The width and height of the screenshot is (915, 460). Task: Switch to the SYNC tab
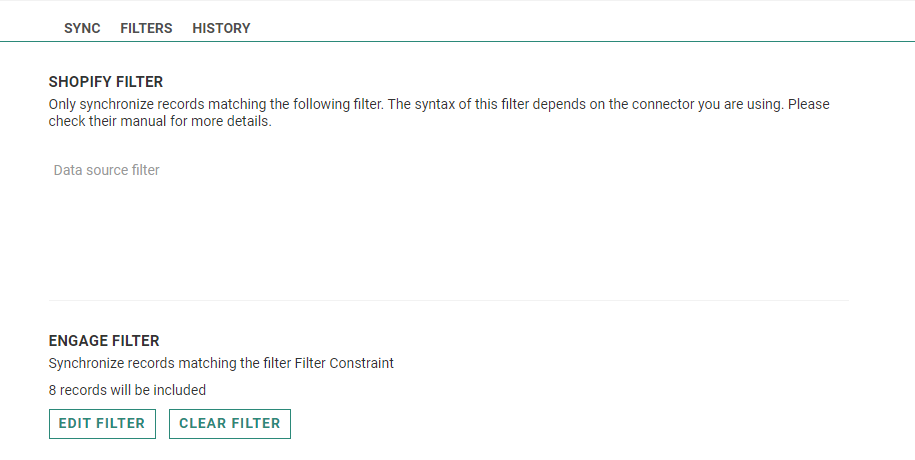click(82, 28)
